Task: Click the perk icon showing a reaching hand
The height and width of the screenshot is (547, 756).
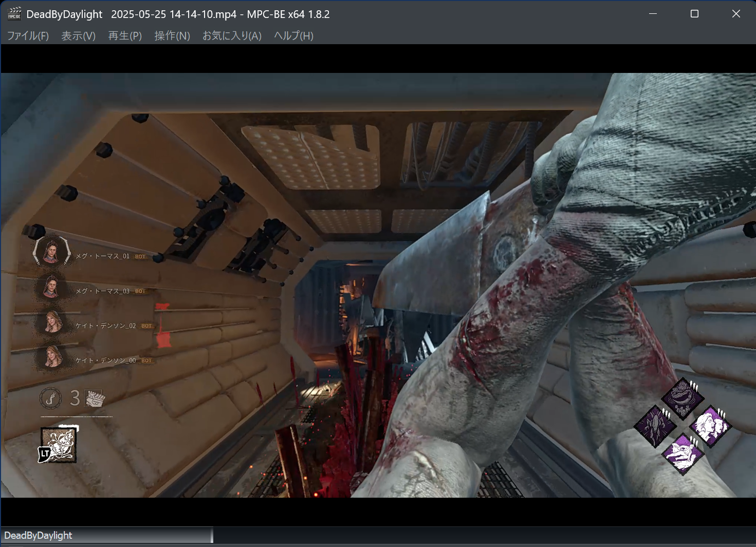Action: (x=683, y=454)
